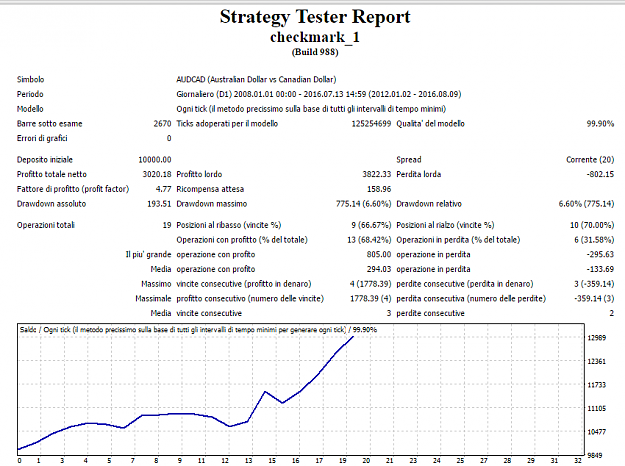The height and width of the screenshot is (466, 625).
Task: Select the AUDCAD symbol description
Action: coord(256,79)
